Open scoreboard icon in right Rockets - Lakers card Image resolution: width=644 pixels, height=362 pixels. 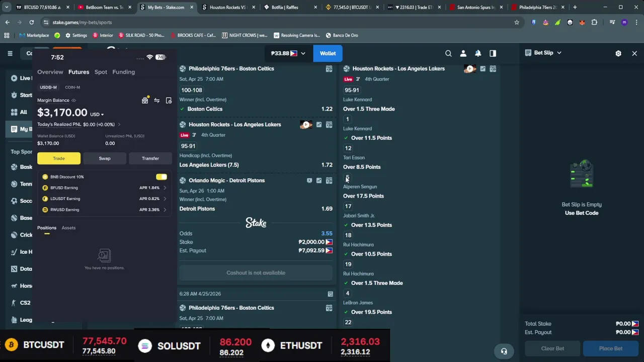click(493, 69)
